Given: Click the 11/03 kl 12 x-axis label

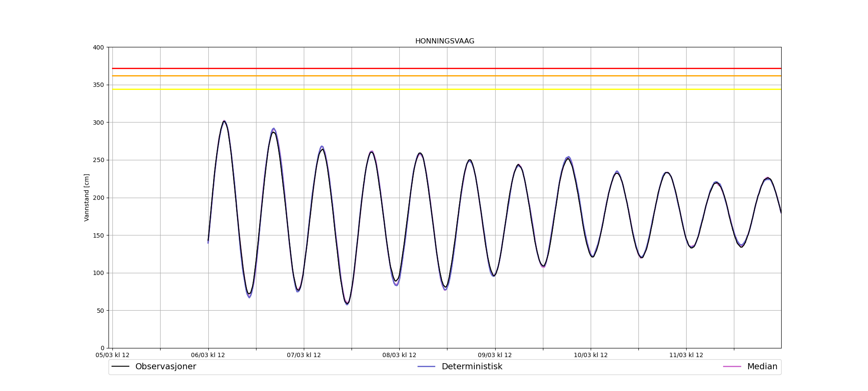Looking at the screenshot, I should [686, 355].
